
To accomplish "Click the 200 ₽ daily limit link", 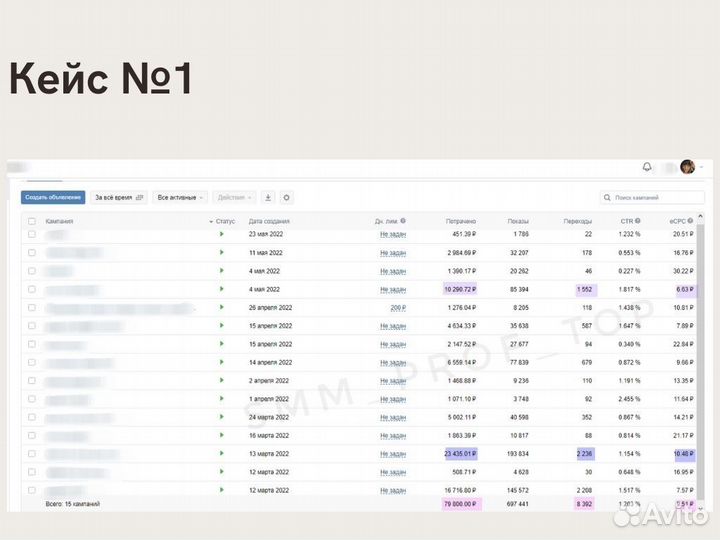I will 397,307.
